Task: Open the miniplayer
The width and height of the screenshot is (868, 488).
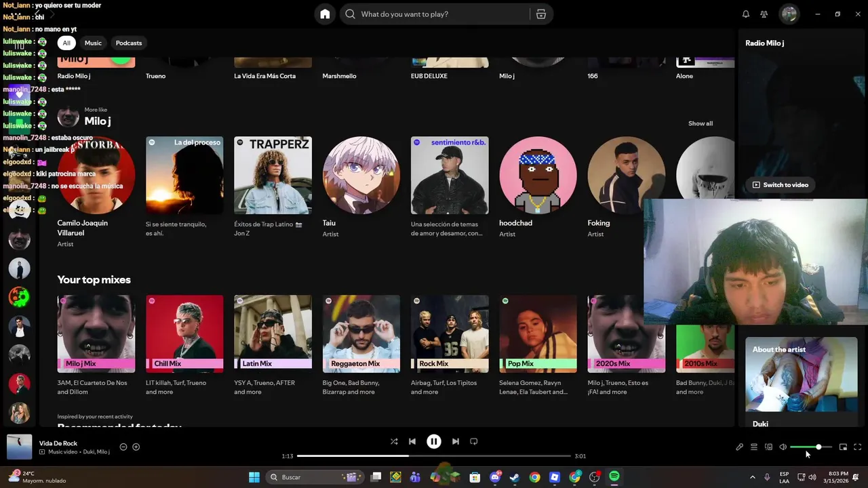Action: (843, 447)
